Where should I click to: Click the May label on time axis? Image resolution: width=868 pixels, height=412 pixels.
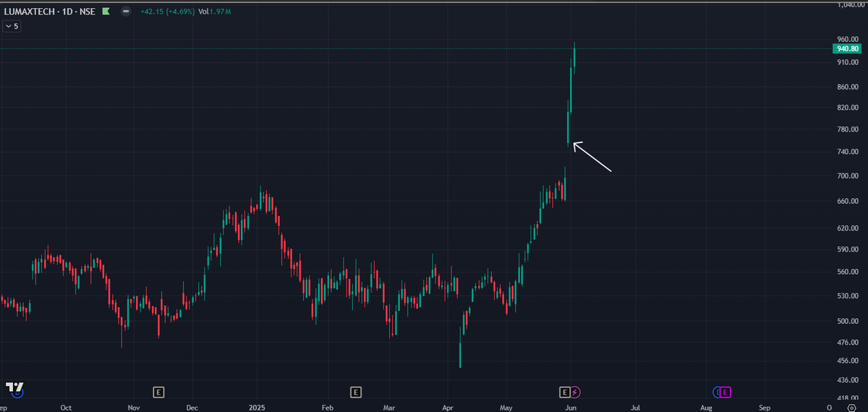click(508, 407)
